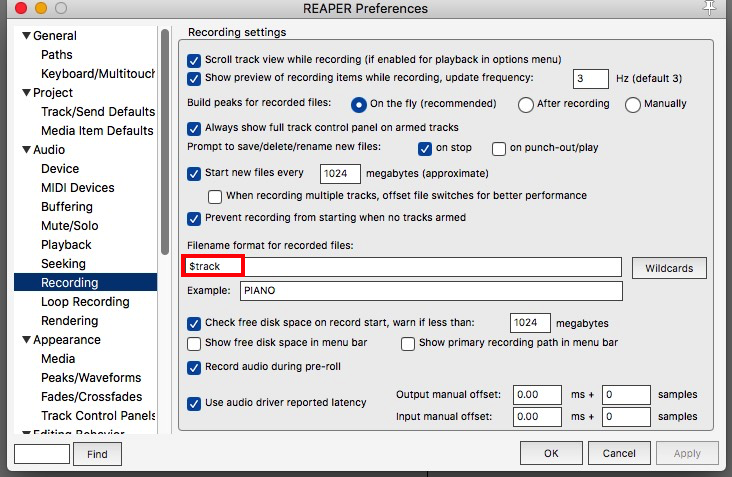Select Track/Send Defaults page
The image size is (732, 477).
pos(98,112)
